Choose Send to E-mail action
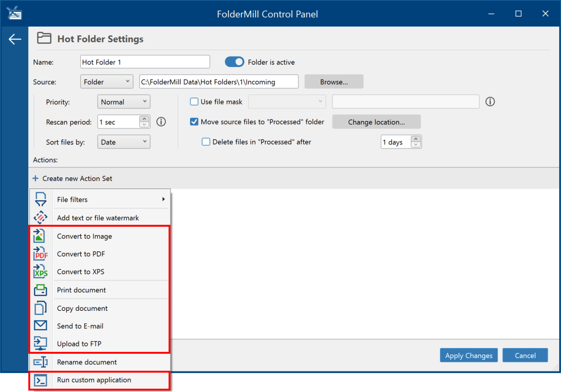 100,326
